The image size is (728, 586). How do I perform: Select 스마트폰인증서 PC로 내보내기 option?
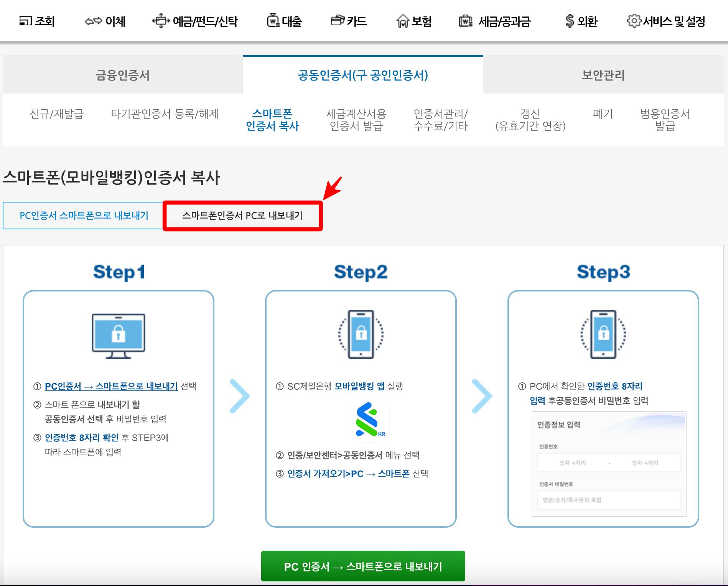click(x=243, y=215)
